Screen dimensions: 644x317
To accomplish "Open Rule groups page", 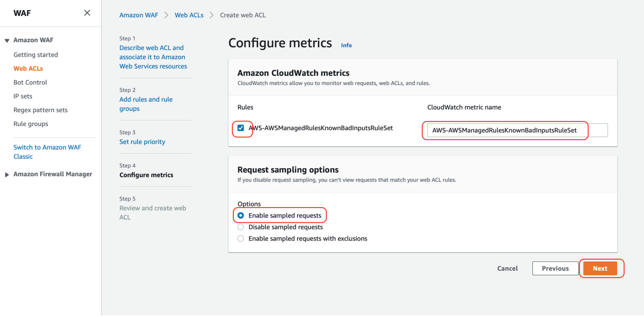I will 31,124.
